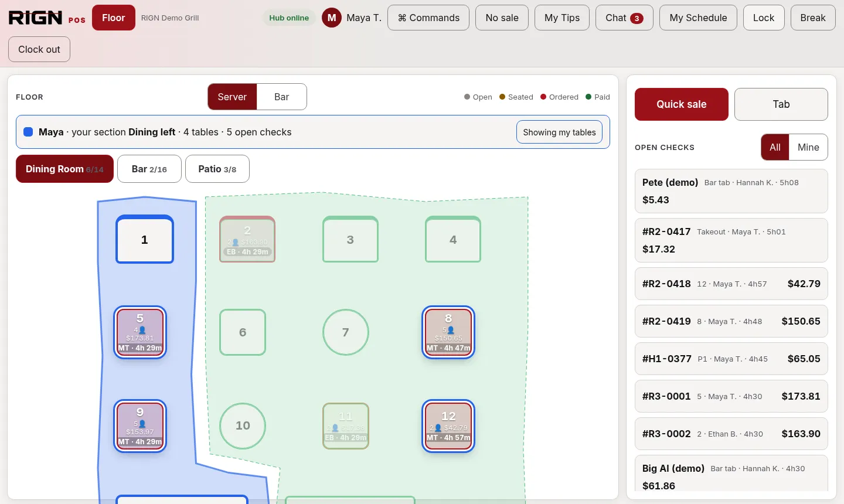Switch floor view to Bar mode
The image size is (844, 504).
[x=282, y=97]
